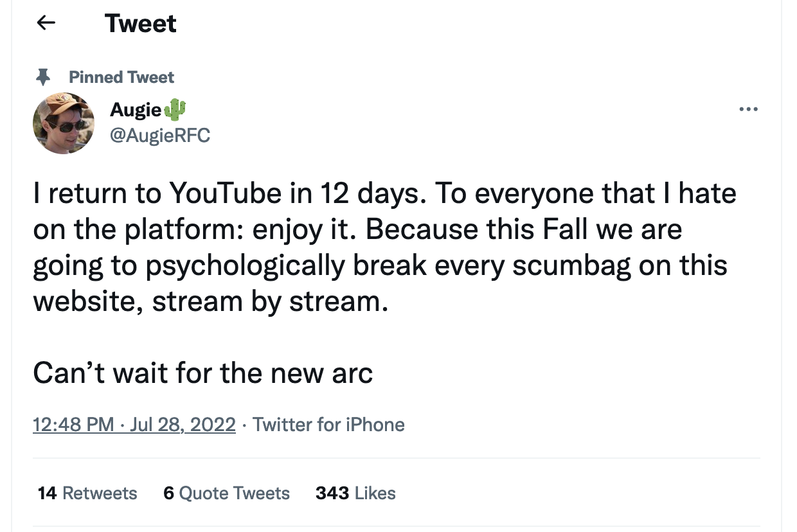View the 6 Quote Tweets list
Image resolution: width=797 pixels, height=532 pixels.
pos(226,493)
